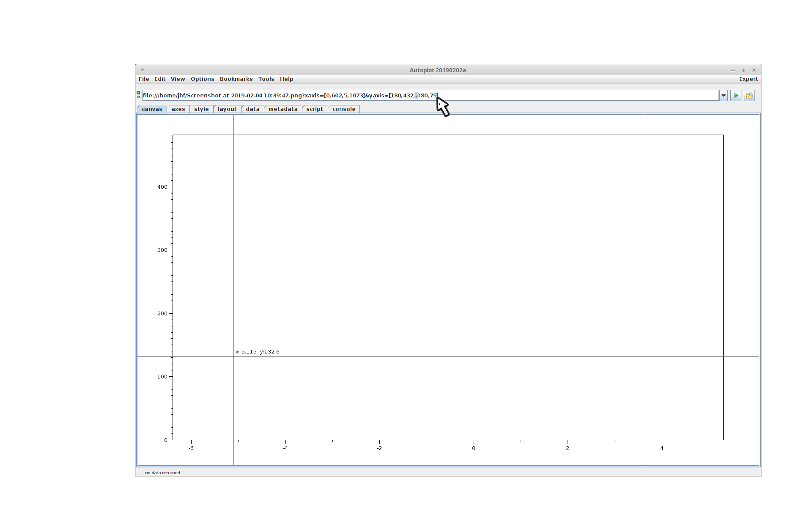The height and width of the screenshot is (508, 812).
Task: Switch to the style tab
Action: 201,109
